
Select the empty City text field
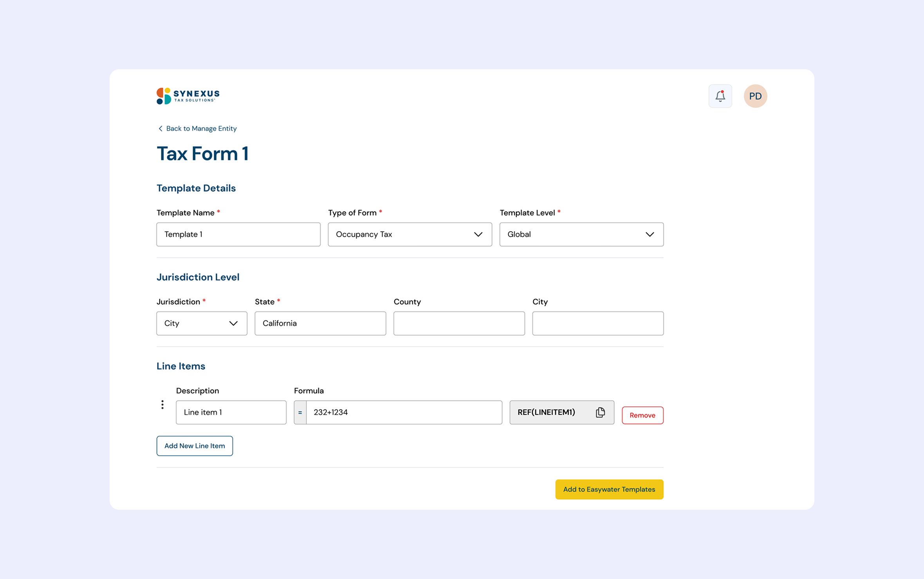pos(597,323)
